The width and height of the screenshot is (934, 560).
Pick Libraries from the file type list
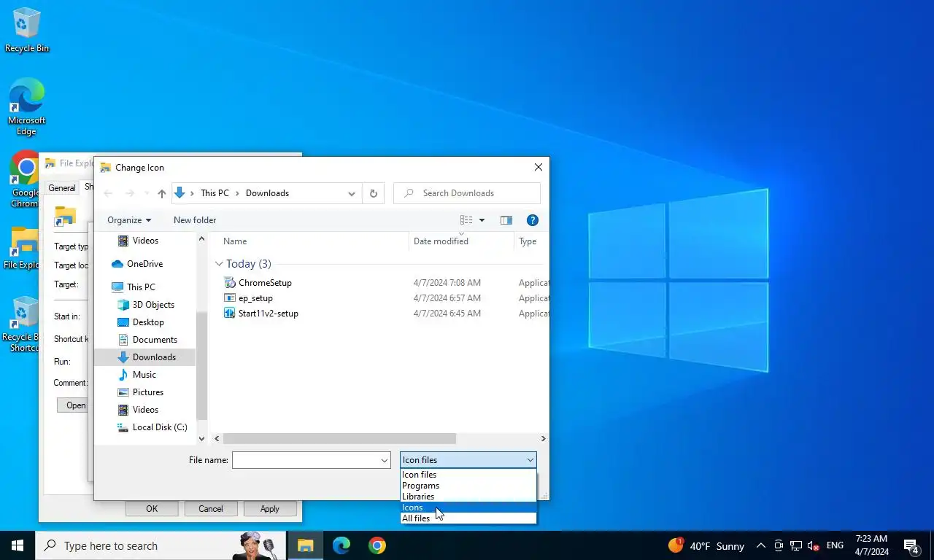pos(468,497)
